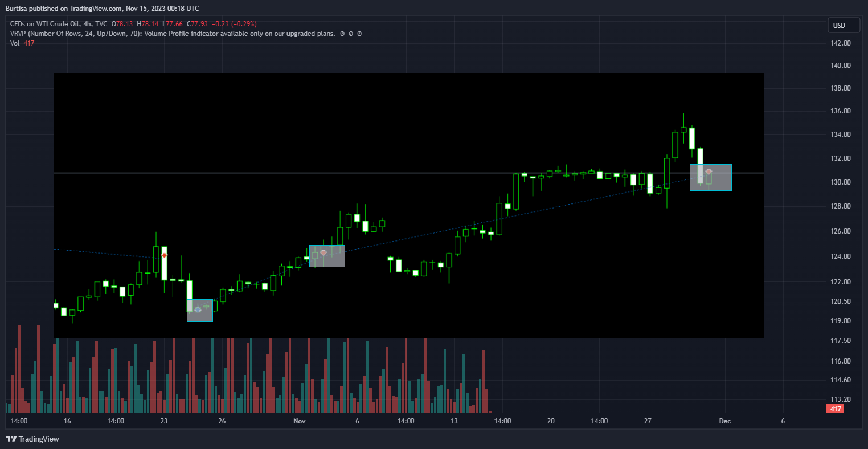
Task: Click the 'Dec' label on the time axis
Action: 725,421
